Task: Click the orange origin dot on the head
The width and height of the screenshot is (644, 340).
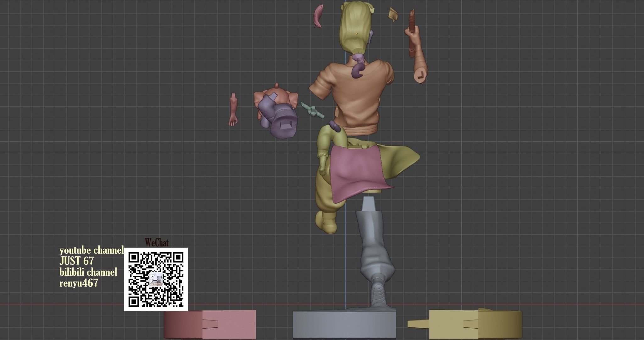Action: coord(356,33)
